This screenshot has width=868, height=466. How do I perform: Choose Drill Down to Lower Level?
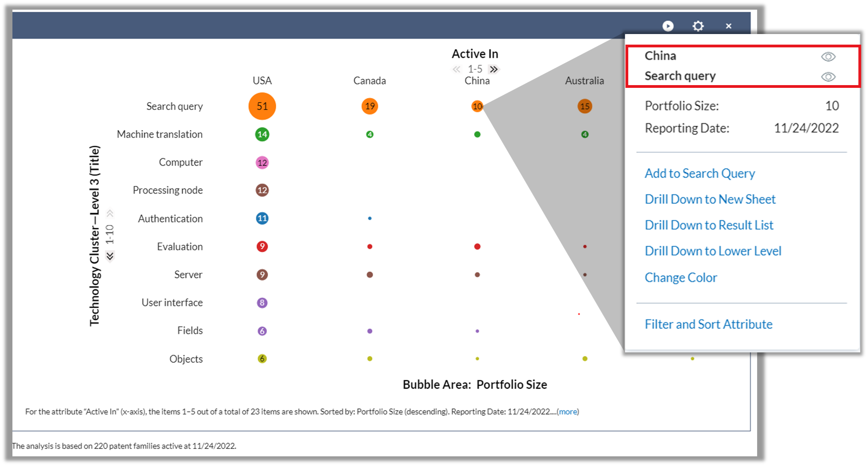(713, 251)
